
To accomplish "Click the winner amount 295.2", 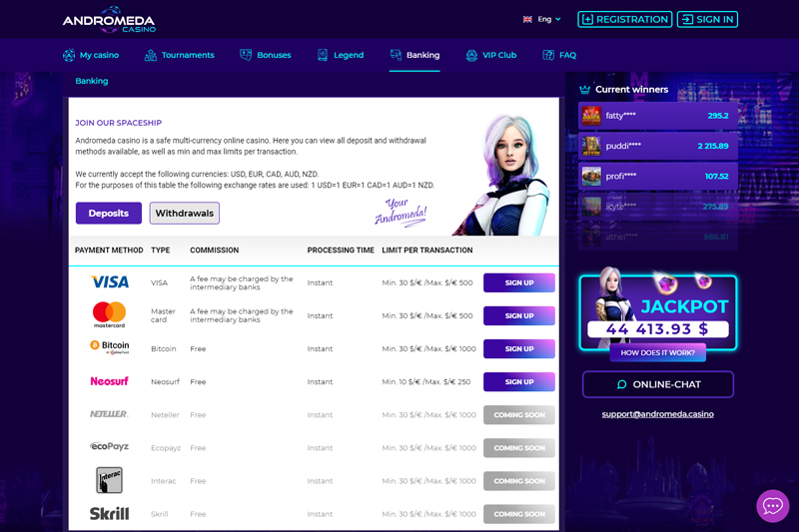I will click(718, 116).
